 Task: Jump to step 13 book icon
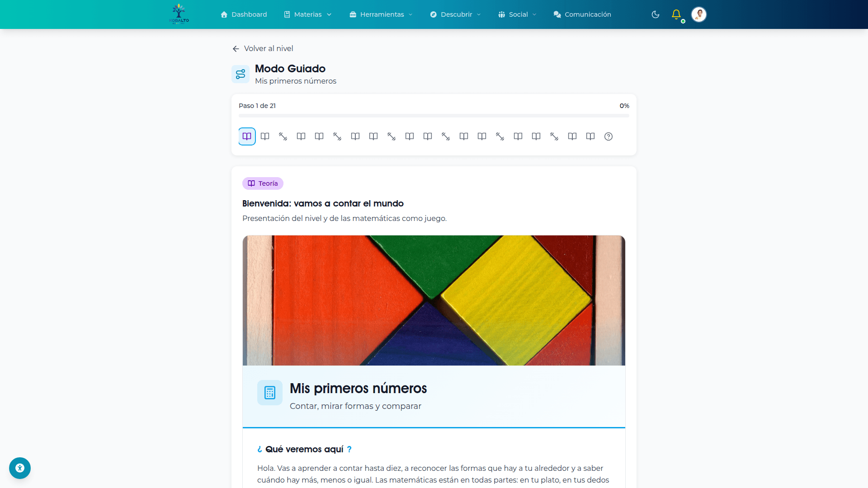464,136
